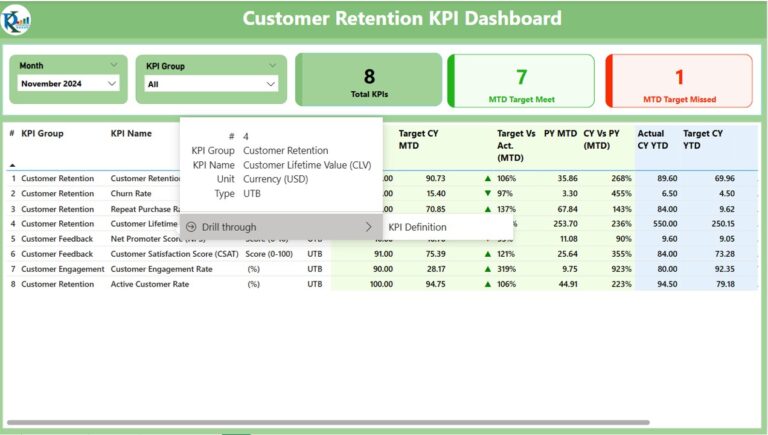Screen dimensions: 768x435
Task: Sort by PY MTD column header
Action: point(560,133)
